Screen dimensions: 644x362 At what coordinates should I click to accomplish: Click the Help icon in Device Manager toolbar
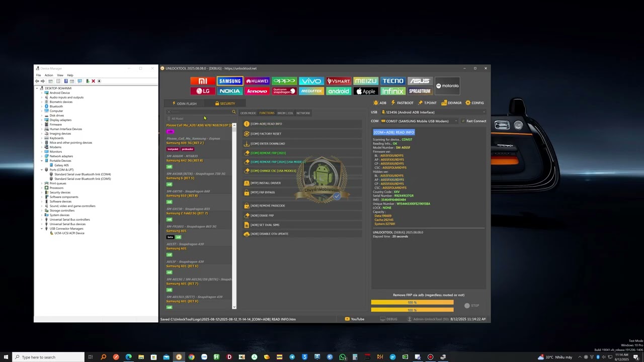click(66, 81)
